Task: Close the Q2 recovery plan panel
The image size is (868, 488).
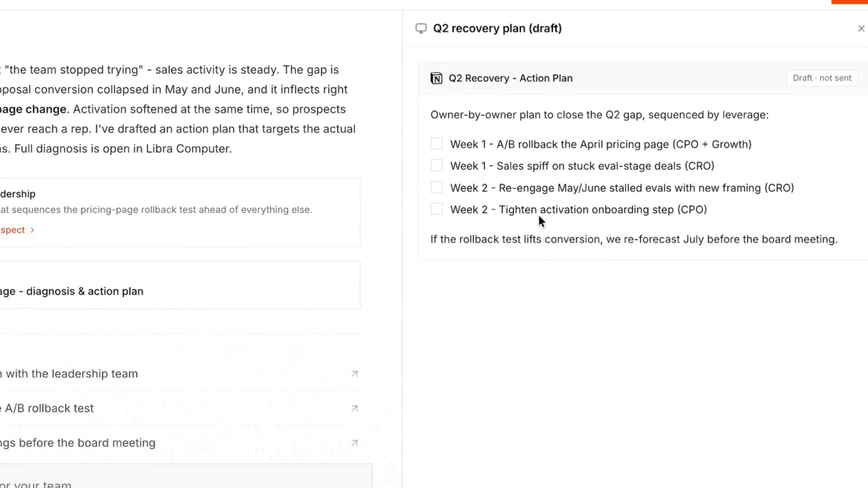Action: pyautogui.click(x=861, y=28)
